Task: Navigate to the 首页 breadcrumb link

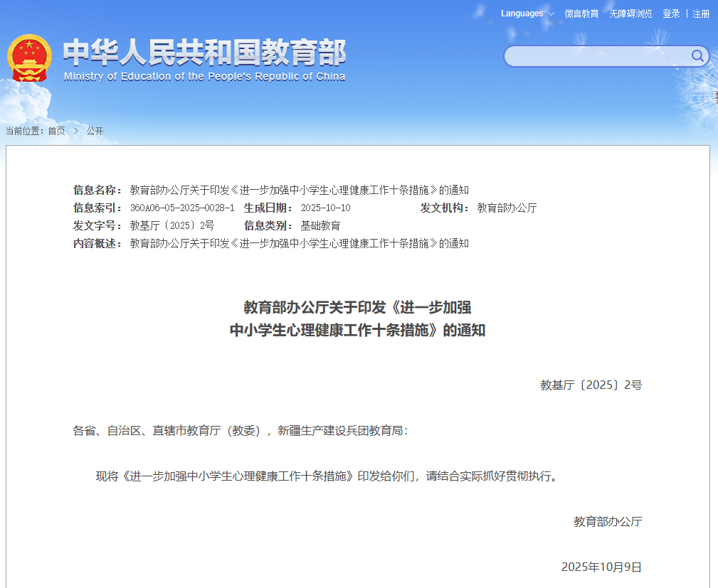Action: (56, 130)
